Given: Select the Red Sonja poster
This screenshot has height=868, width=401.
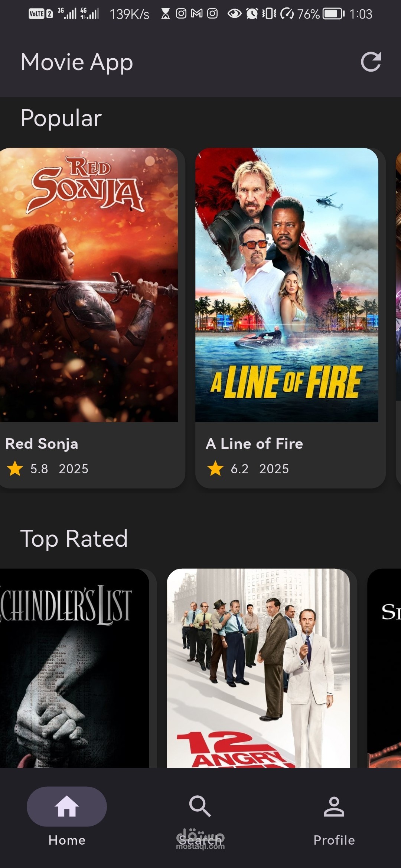Looking at the screenshot, I should pyautogui.click(x=89, y=285).
